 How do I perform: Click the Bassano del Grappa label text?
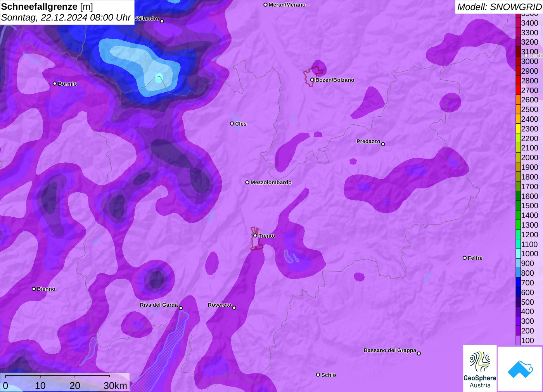pos(390,350)
